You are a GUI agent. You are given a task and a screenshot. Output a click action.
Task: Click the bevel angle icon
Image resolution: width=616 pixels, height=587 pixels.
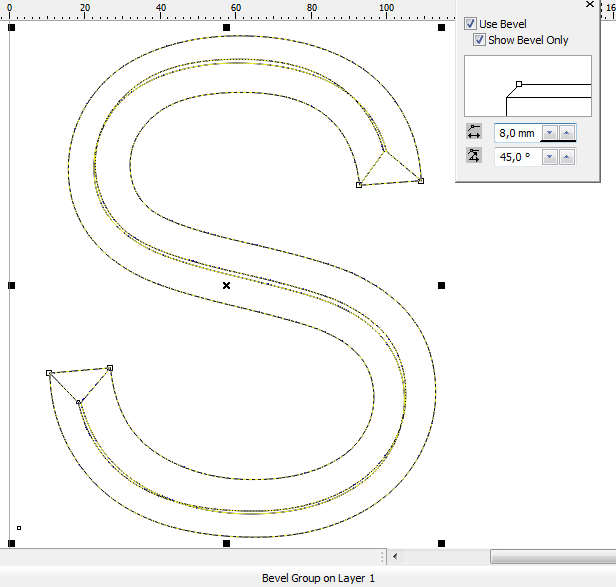click(474, 156)
